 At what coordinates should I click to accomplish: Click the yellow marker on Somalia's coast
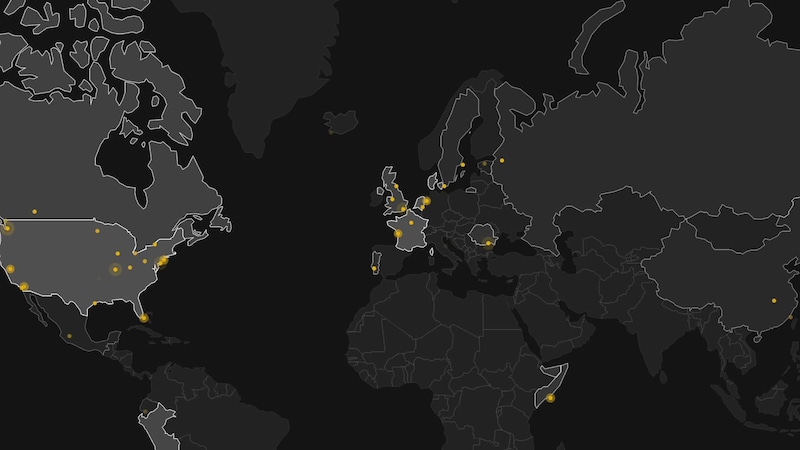tap(550, 398)
